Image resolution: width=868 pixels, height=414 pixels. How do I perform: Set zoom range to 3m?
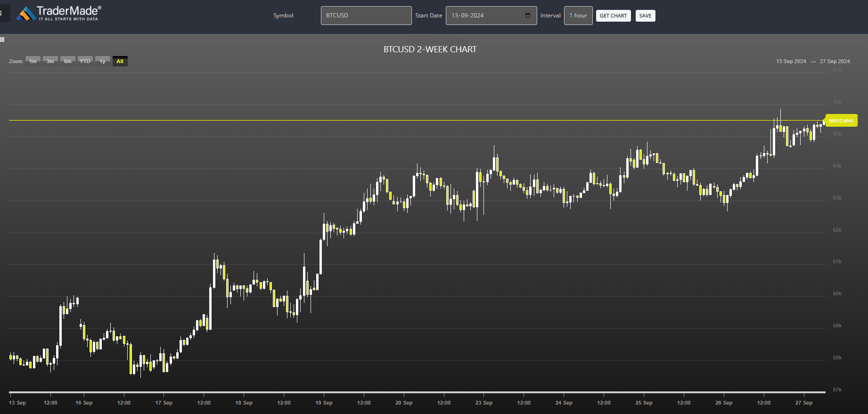click(x=50, y=61)
